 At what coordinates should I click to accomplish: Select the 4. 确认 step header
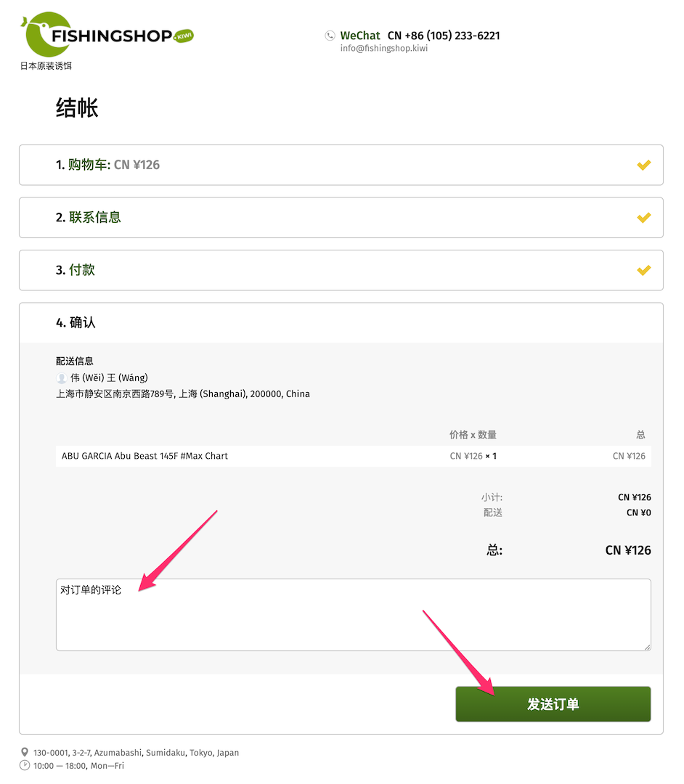[x=341, y=322]
